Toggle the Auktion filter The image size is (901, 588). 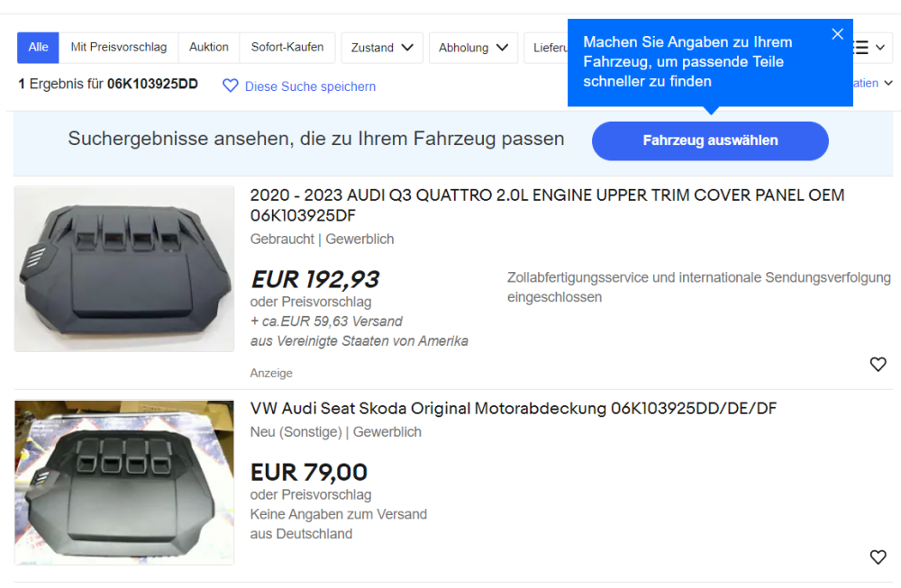[208, 48]
